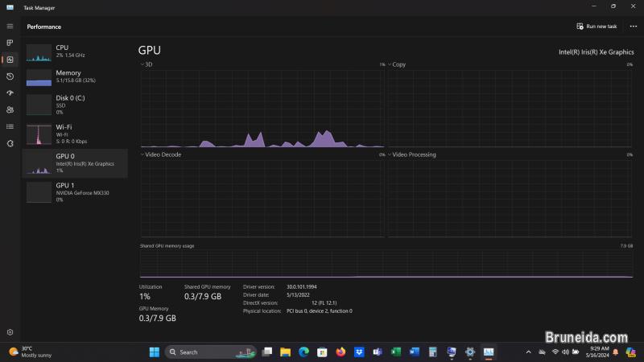This screenshot has width=644, height=362.
Task: Open Windows Start menu on taskbar
Action: [x=154, y=352]
